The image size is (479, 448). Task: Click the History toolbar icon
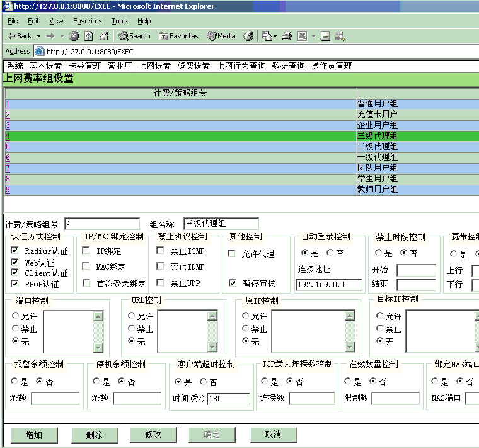tap(248, 36)
